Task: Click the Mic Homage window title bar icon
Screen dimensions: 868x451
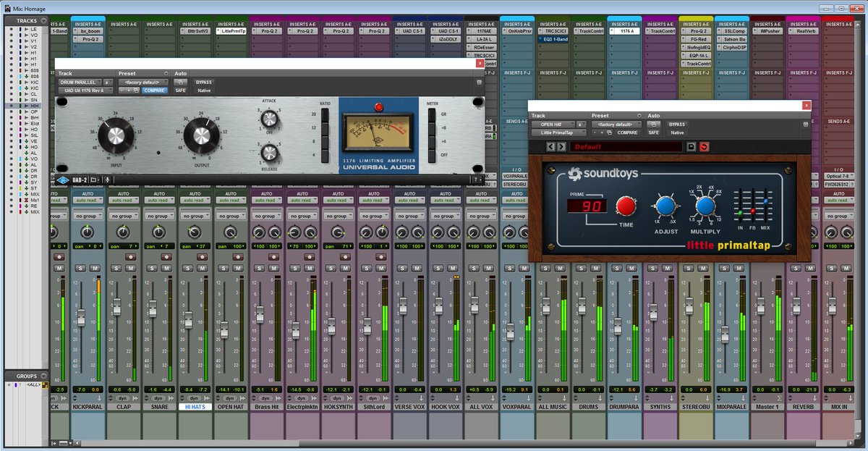Action: tap(7, 7)
